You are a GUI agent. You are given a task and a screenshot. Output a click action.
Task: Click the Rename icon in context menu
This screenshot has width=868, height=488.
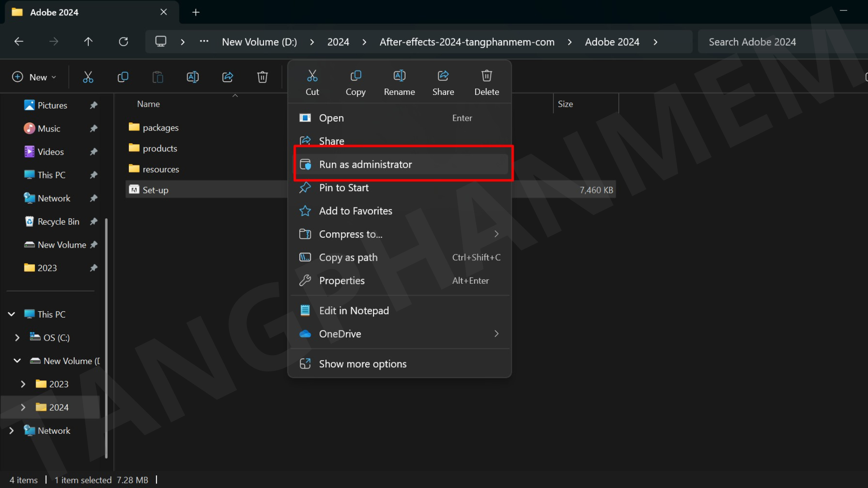coord(399,82)
